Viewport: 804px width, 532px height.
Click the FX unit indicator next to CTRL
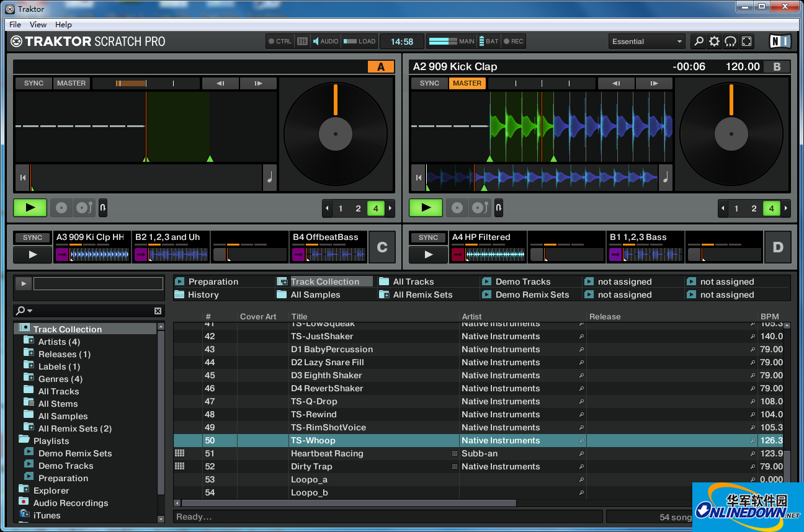302,42
